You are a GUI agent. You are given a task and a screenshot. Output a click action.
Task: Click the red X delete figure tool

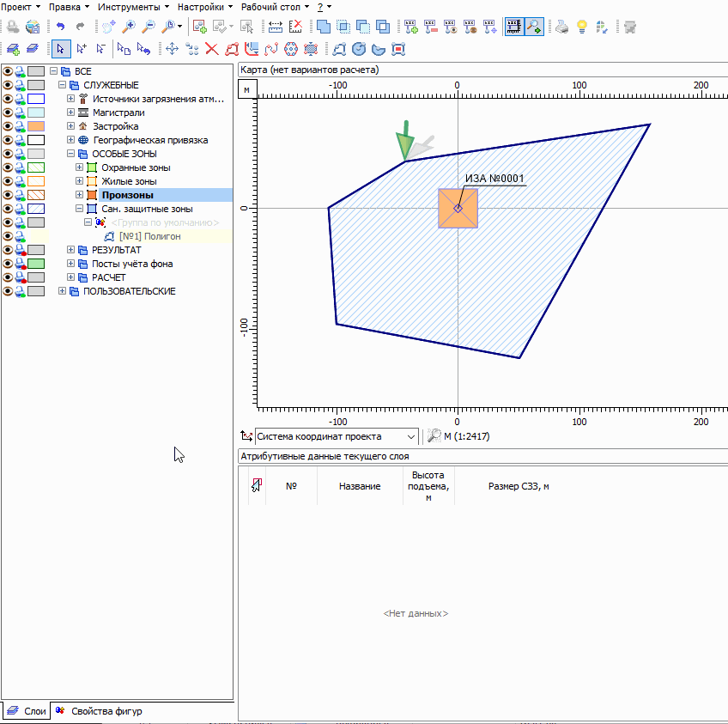211,49
